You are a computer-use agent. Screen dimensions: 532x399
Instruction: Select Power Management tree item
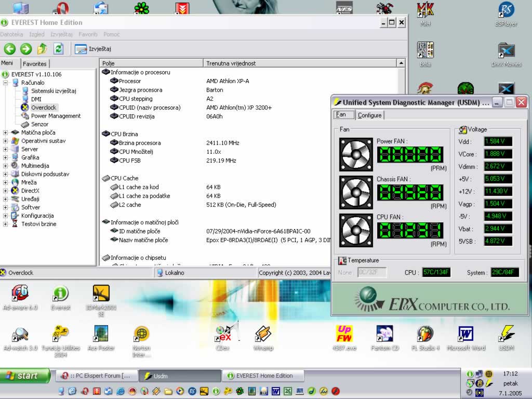point(56,116)
